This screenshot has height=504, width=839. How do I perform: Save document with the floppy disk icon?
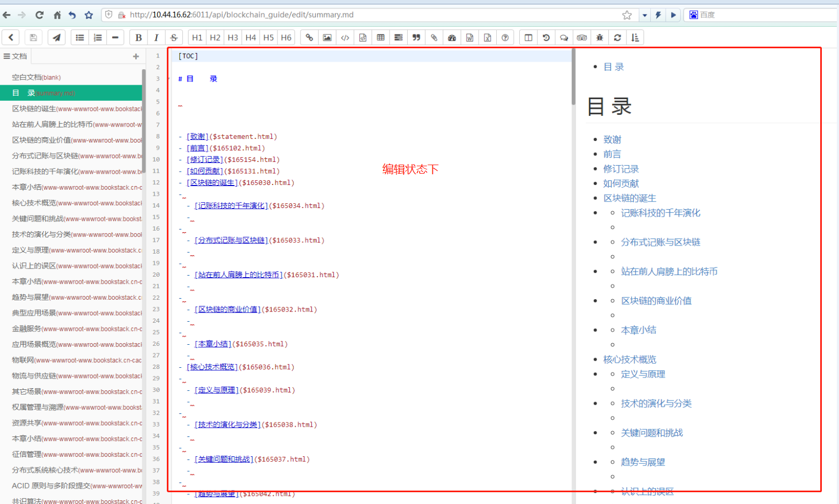tap(33, 38)
